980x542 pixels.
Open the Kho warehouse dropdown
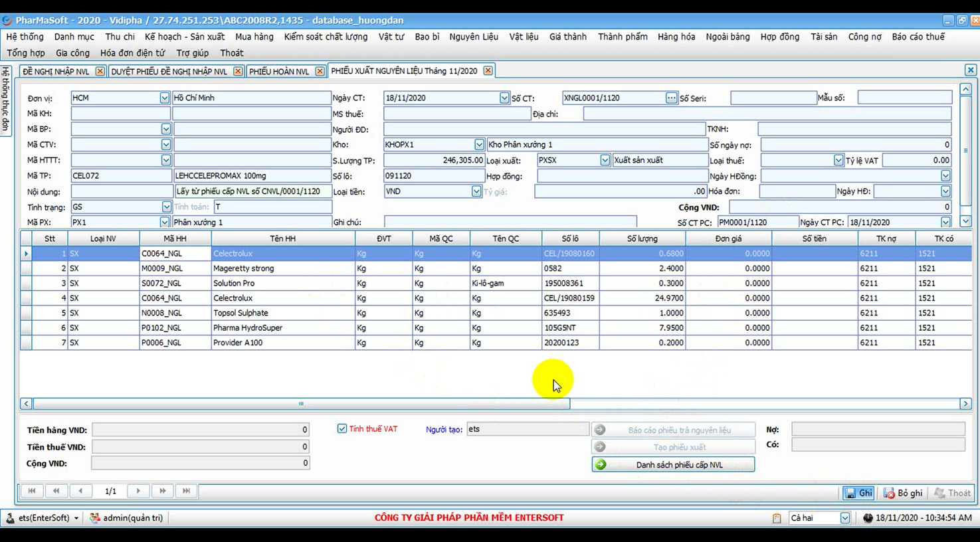[x=480, y=144]
